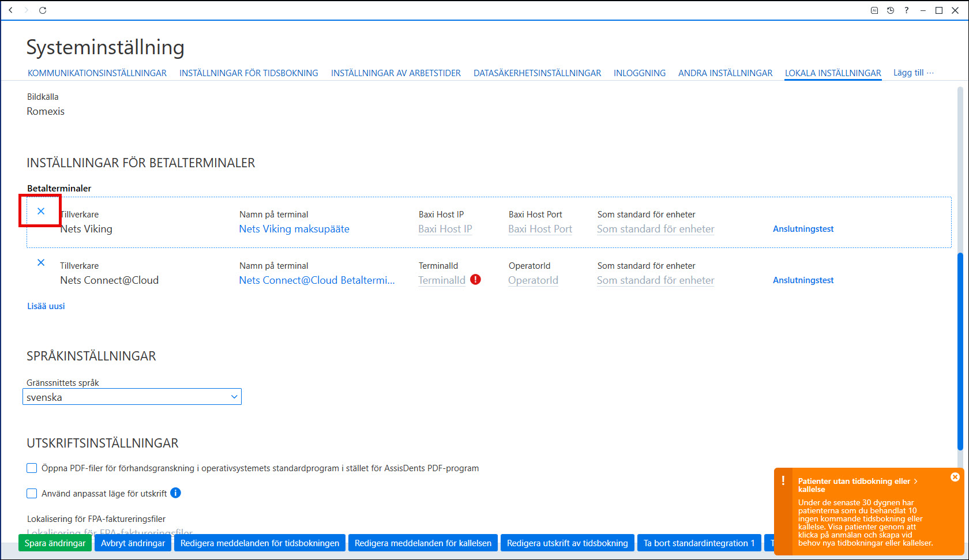Go back with the back arrow

coord(10,10)
